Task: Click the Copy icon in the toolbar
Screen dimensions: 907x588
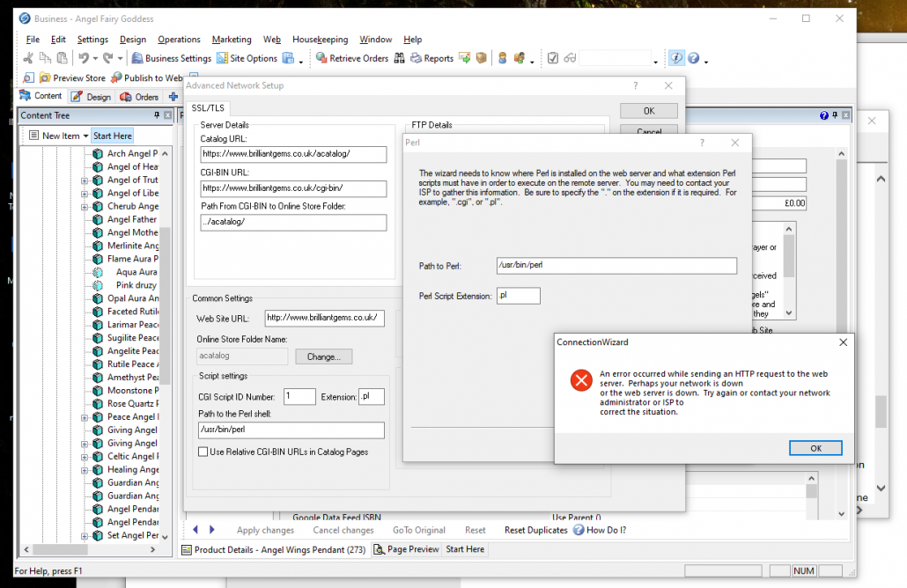Action: (x=45, y=58)
